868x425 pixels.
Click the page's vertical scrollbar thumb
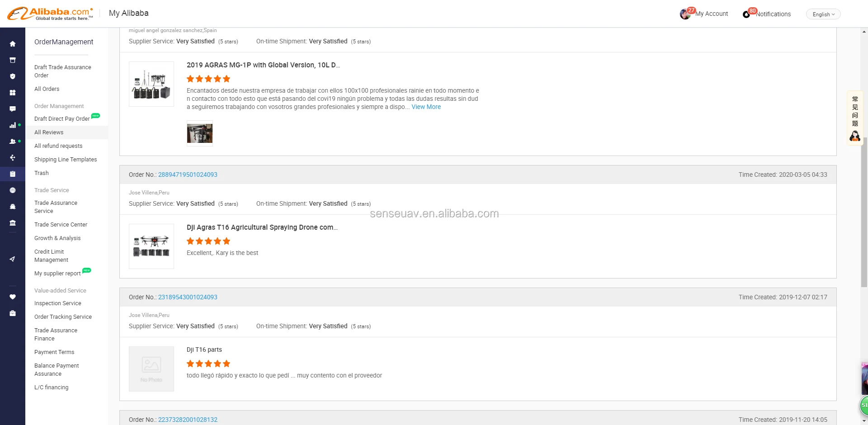point(864,212)
